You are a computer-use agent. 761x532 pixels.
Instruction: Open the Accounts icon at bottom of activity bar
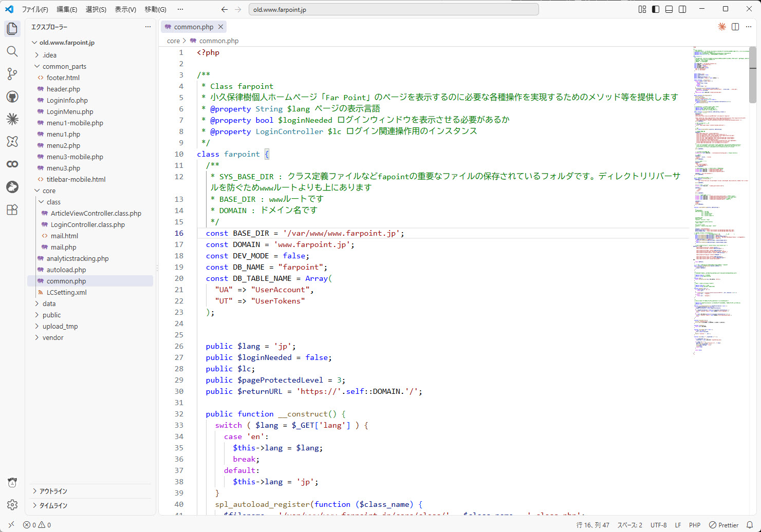pos(12,483)
